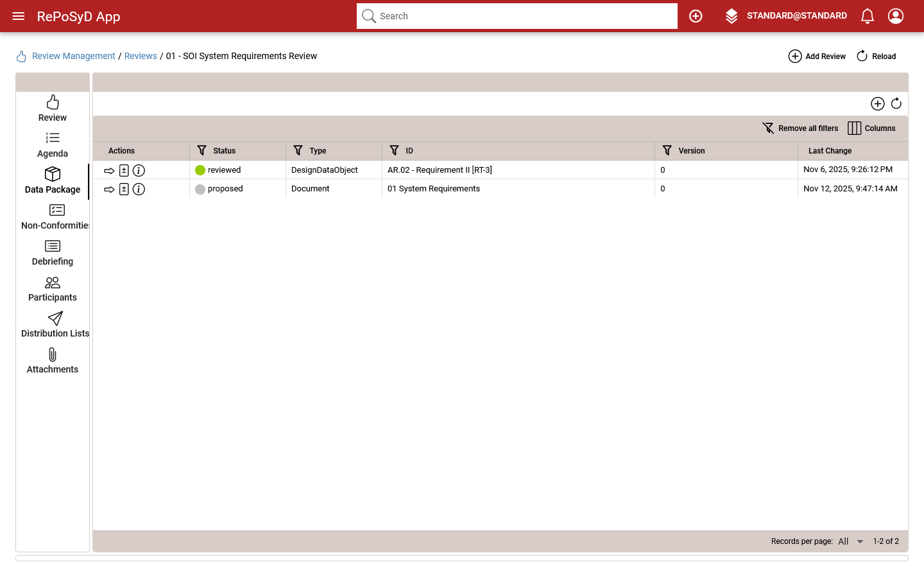
Task: Click the notifications bell icon
Action: (867, 16)
